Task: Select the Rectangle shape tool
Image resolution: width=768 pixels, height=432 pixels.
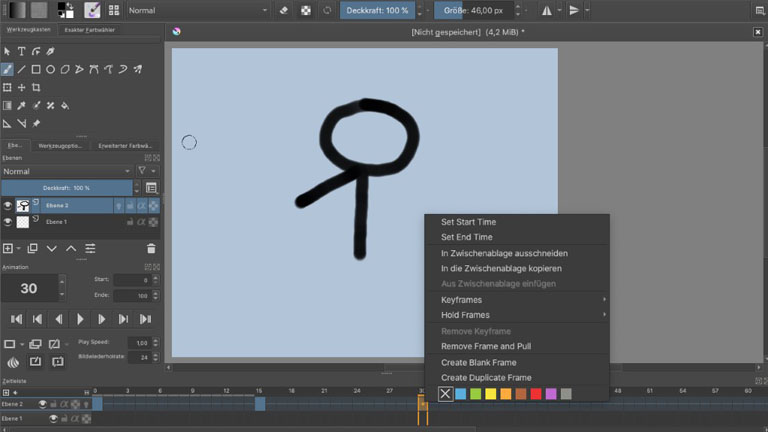Action: [x=36, y=70]
